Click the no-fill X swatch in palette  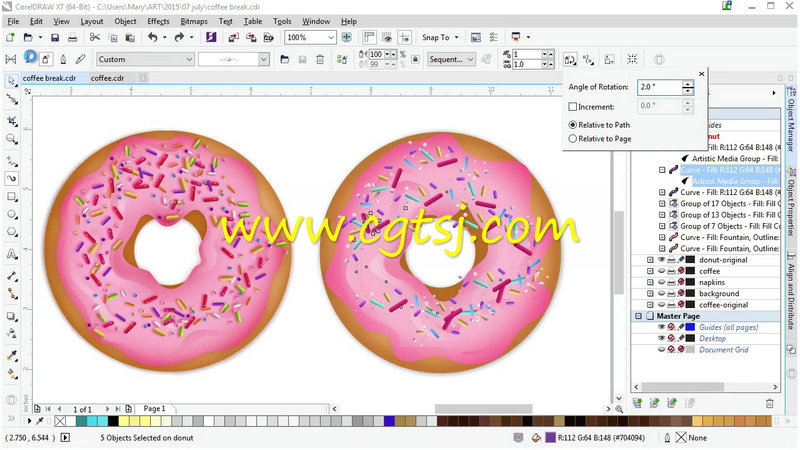pos(60,421)
